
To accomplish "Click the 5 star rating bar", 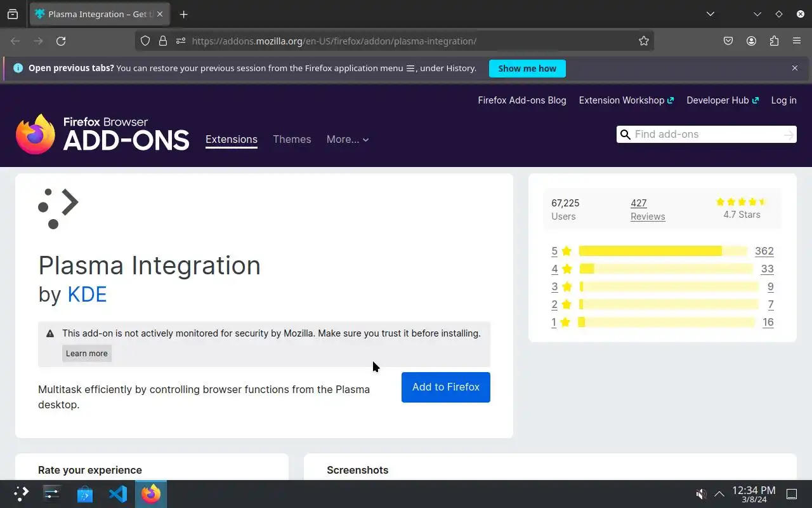I will (663, 251).
